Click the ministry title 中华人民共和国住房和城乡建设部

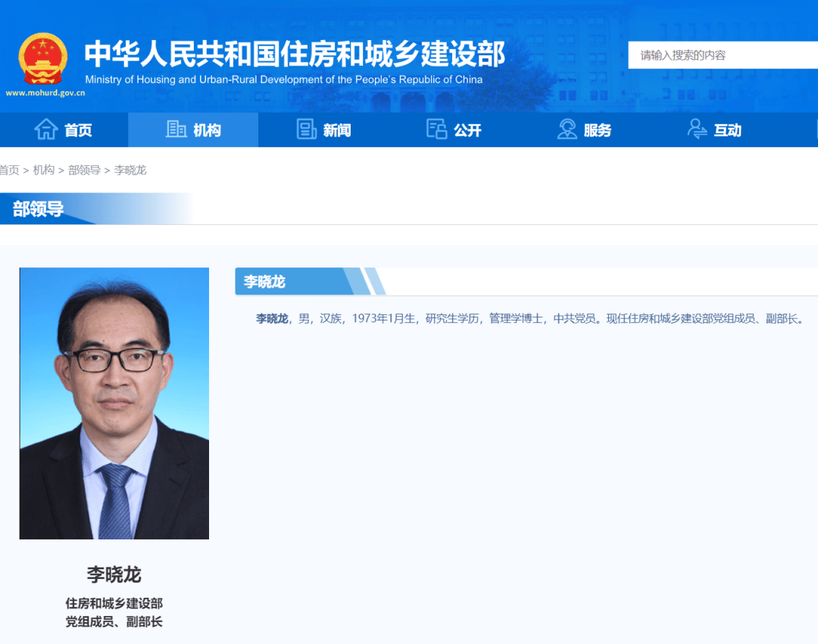[295, 54]
